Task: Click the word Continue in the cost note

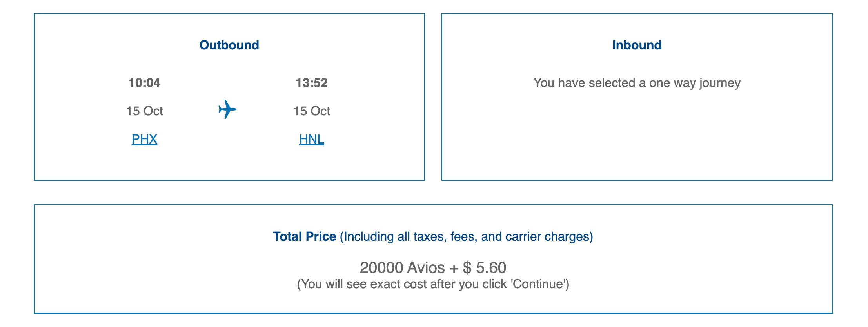Action: pos(539,284)
